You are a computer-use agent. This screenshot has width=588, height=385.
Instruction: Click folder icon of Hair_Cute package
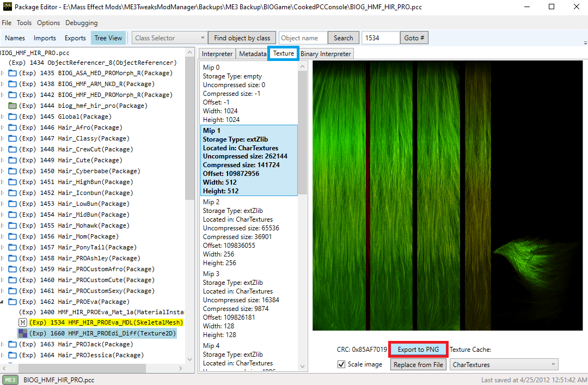(13, 160)
